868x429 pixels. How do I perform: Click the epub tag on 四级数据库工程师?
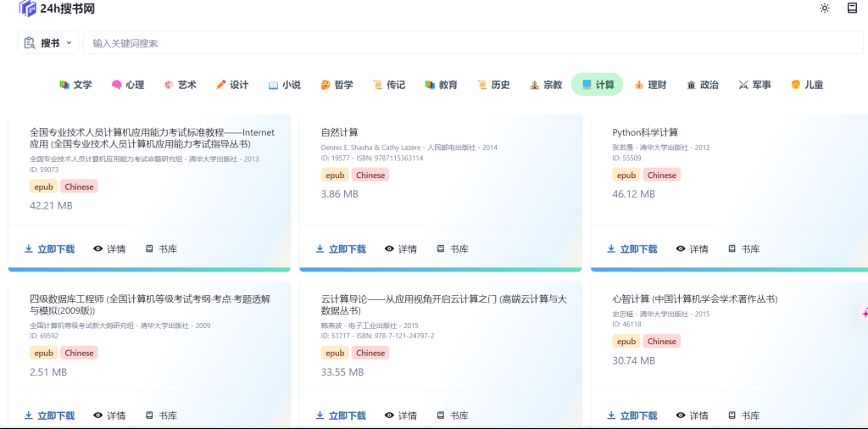44,353
